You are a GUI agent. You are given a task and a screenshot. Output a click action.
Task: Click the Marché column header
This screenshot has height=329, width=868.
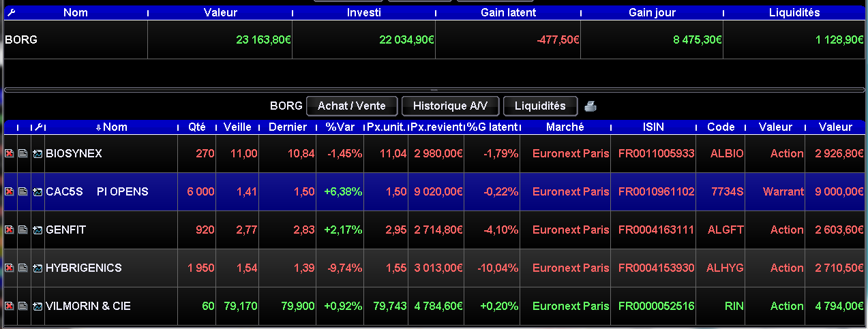point(565,127)
